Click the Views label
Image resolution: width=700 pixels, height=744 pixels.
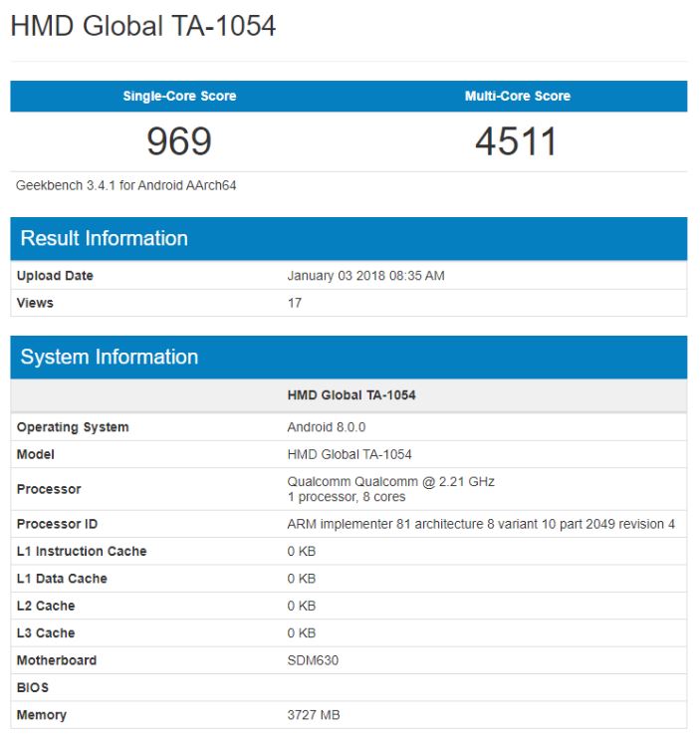[x=35, y=303]
